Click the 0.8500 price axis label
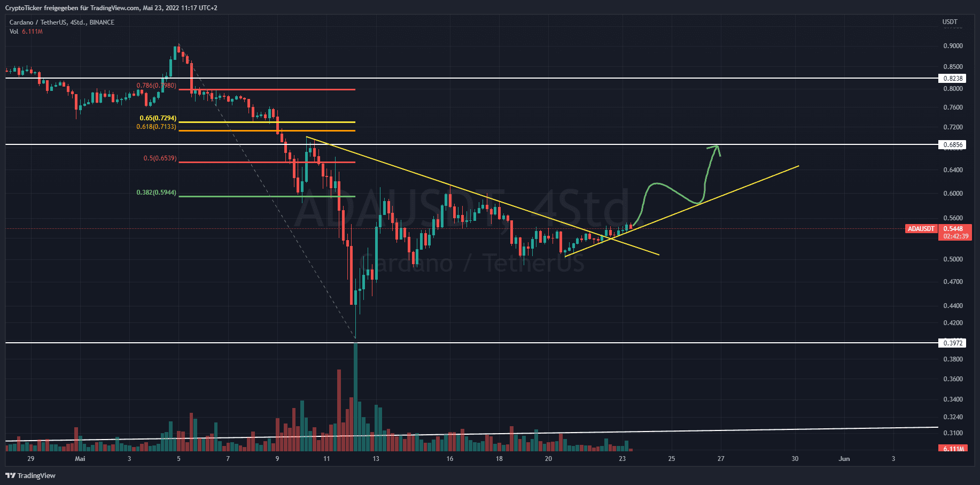Screen dimensions: 980x485 953,67
